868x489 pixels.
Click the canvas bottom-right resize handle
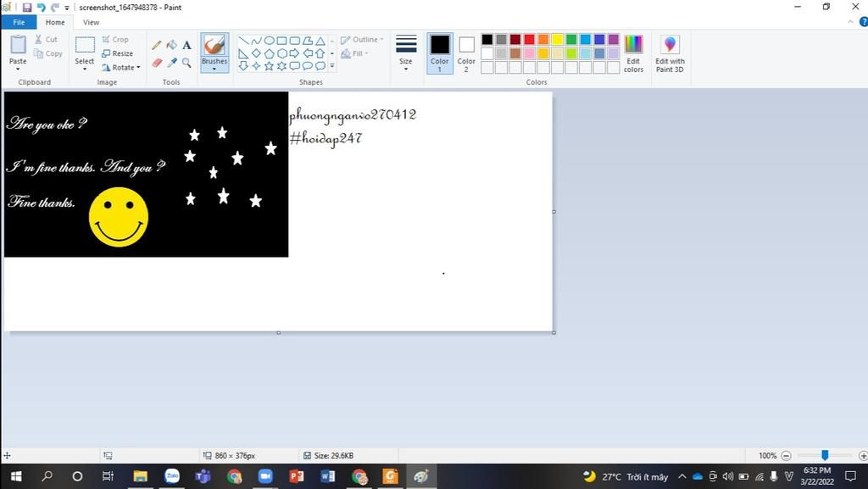(554, 332)
